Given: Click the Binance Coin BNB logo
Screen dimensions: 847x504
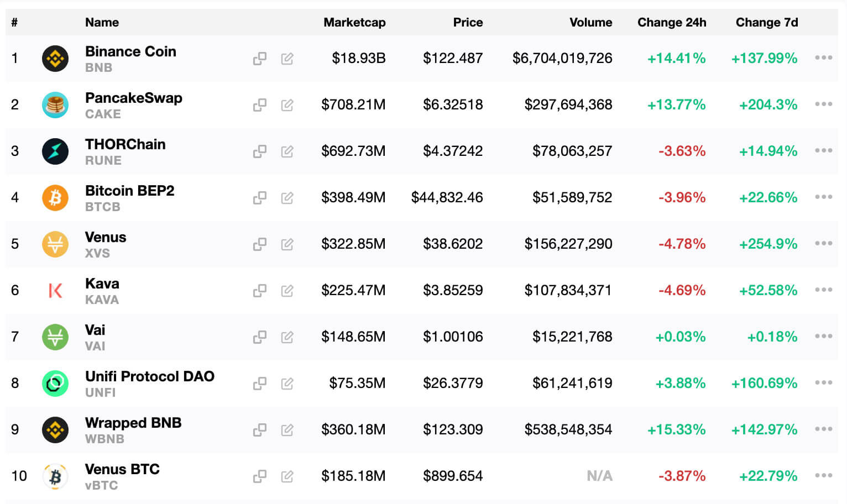Looking at the screenshot, I should click(x=54, y=58).
